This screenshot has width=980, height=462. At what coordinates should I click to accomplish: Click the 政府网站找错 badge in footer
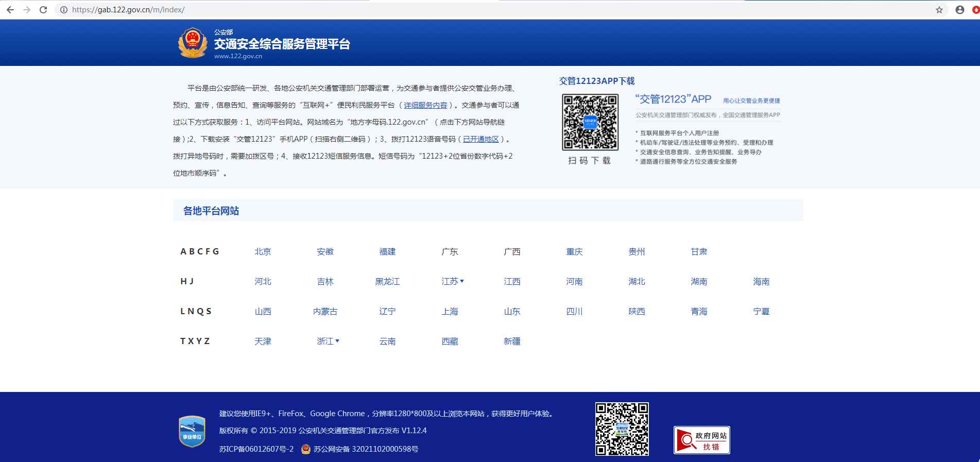click(701, 440)
